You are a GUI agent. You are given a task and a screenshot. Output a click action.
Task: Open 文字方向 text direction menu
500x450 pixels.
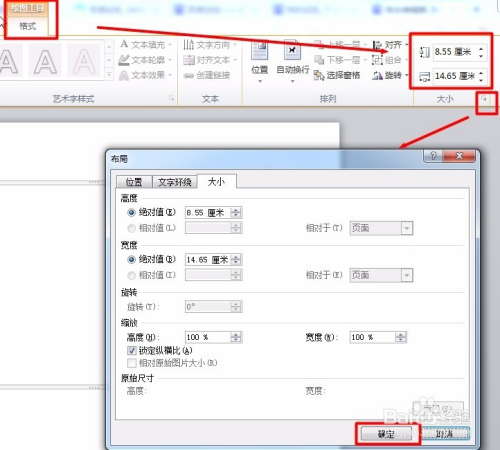(x=210, y=45)
